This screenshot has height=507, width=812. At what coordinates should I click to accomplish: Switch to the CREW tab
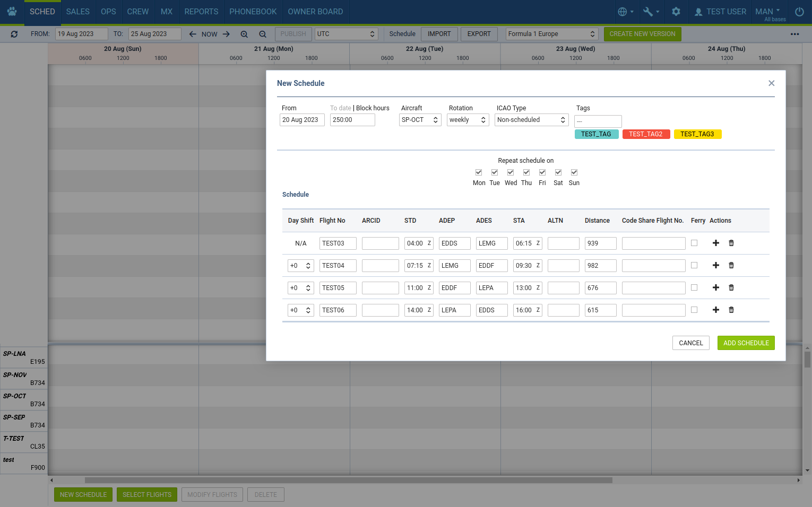(137, 11)
